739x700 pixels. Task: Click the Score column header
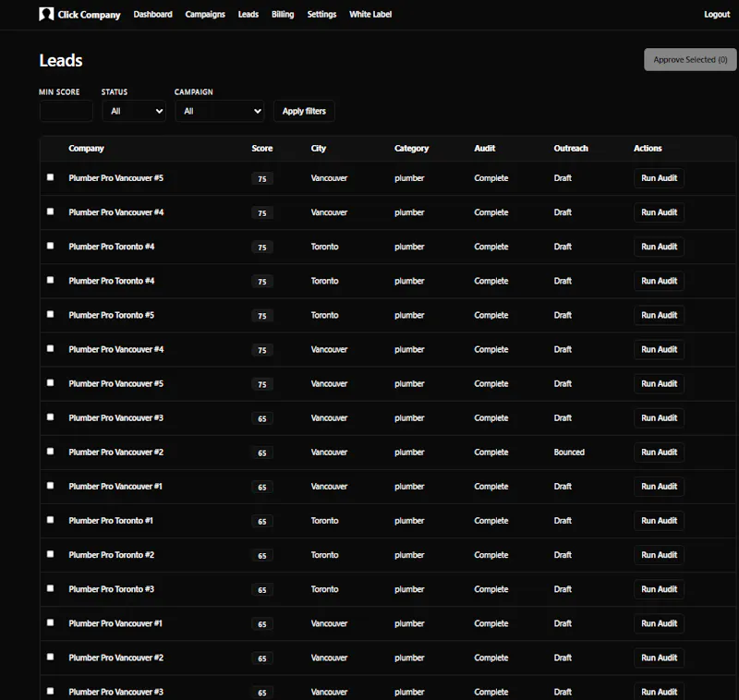[x=262, y=149]
